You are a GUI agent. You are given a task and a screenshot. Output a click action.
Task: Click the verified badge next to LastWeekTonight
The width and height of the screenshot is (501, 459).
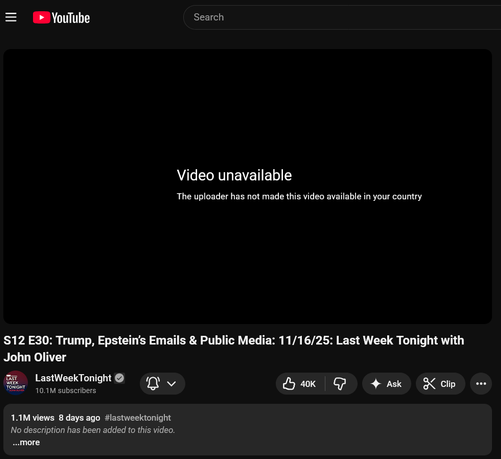pos(119,378)
